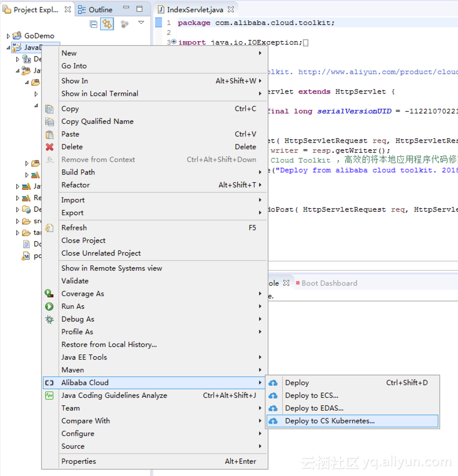Close the IndexServlet.java tab

231,9
